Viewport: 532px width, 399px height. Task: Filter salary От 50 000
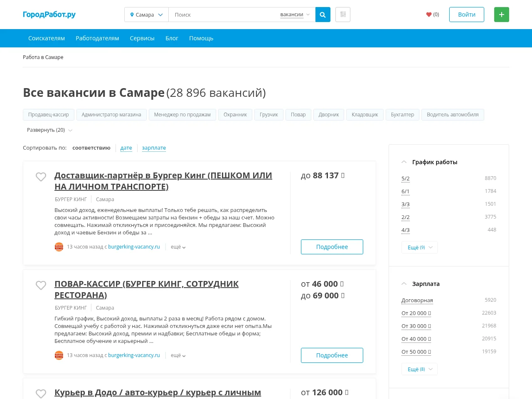(x=416, y=352)
